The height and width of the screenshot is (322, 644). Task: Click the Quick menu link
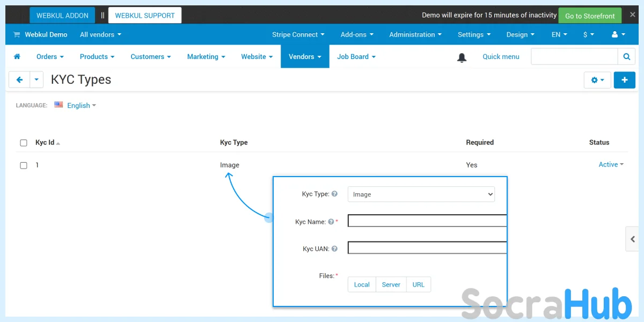501,56
